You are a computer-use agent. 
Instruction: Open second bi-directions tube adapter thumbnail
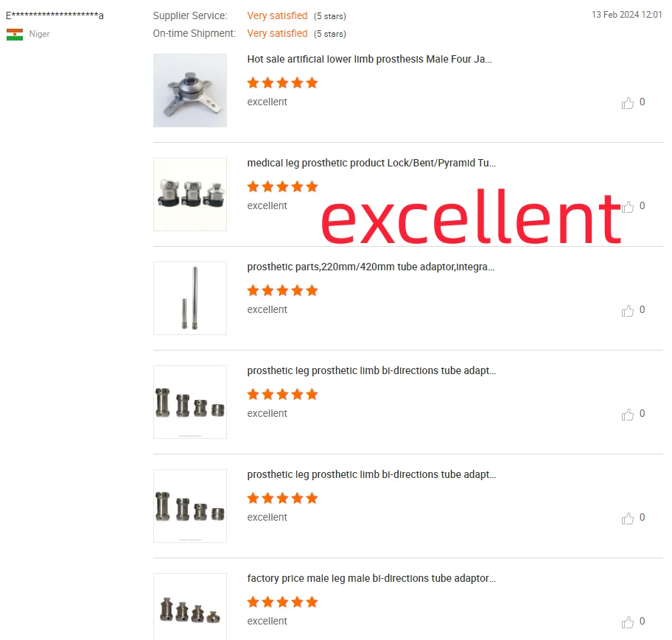coord(190,506)
